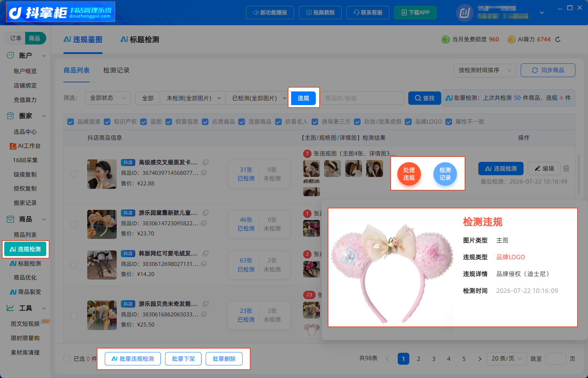Copy product ID 3830614723095822
588x378 pixels.
[x=204, y=223]
